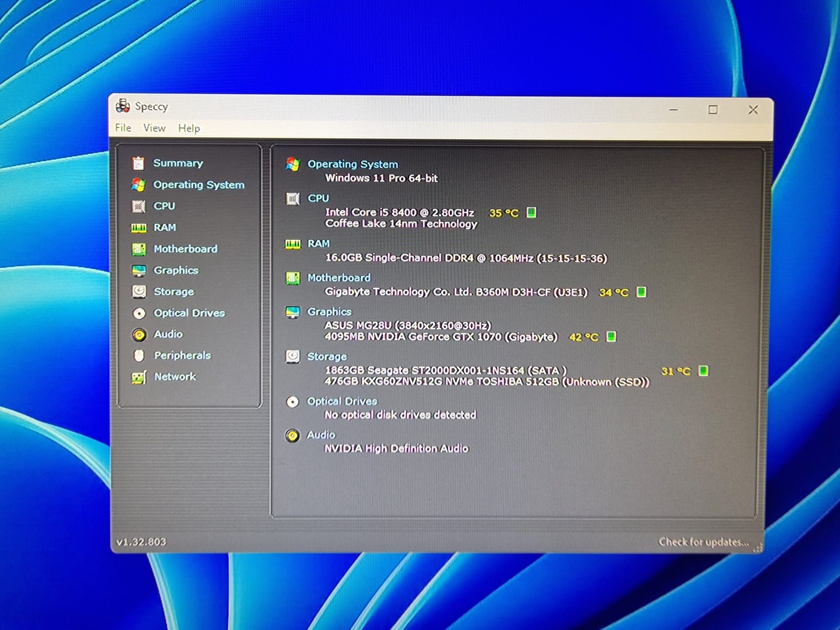Image resolution: width=840 pixels, height=630 pixels.
Task: Click the TOSHIBA 512GB NVMe drive line
Action: [x=487, y=382]
